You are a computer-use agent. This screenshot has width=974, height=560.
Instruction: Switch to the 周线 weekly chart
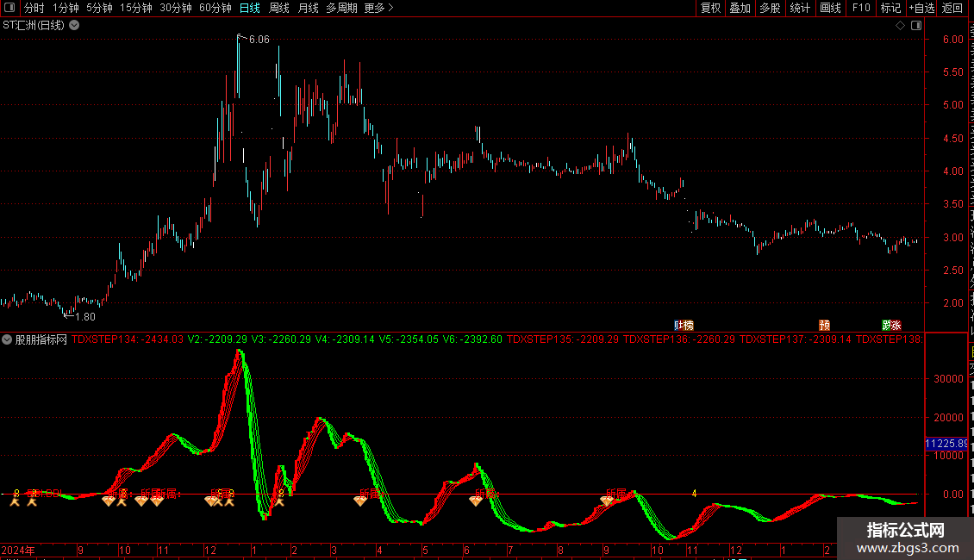(x=279, y=8)
